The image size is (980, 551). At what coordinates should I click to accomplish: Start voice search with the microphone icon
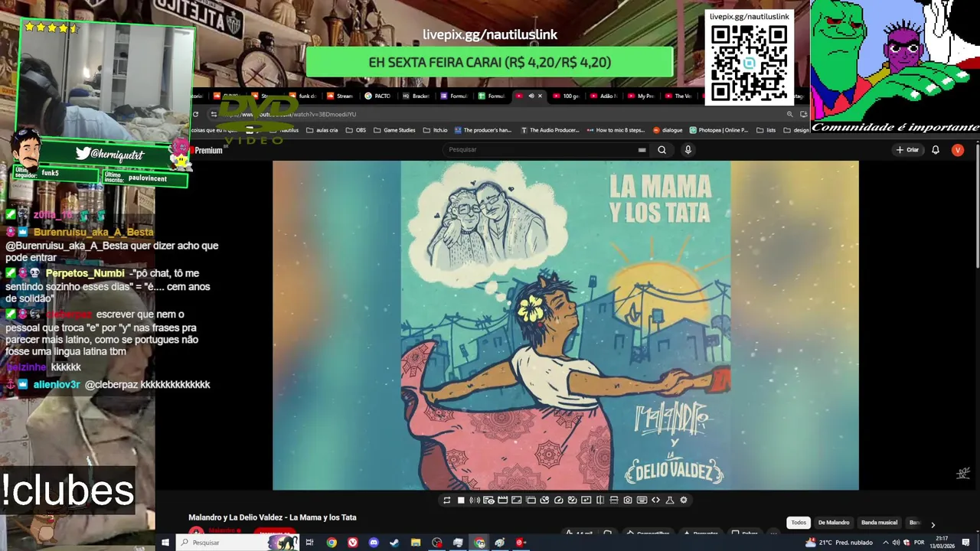[x=688, y=150]
